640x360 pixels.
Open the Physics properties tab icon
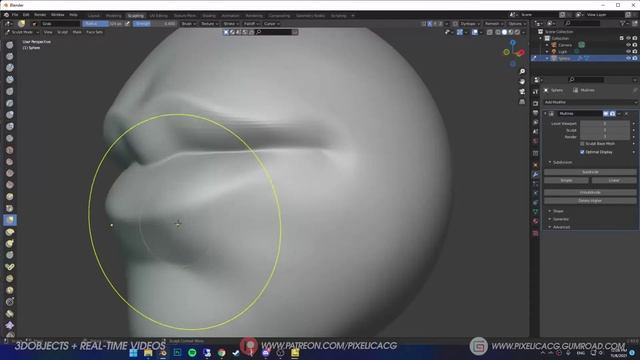pyautogui.click(x=536, y=193)
